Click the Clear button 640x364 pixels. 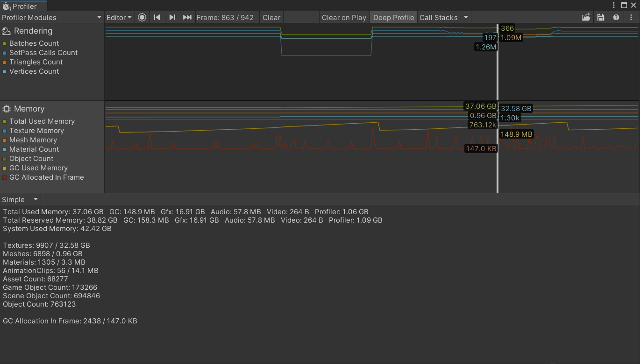click(x=271, y=17)
